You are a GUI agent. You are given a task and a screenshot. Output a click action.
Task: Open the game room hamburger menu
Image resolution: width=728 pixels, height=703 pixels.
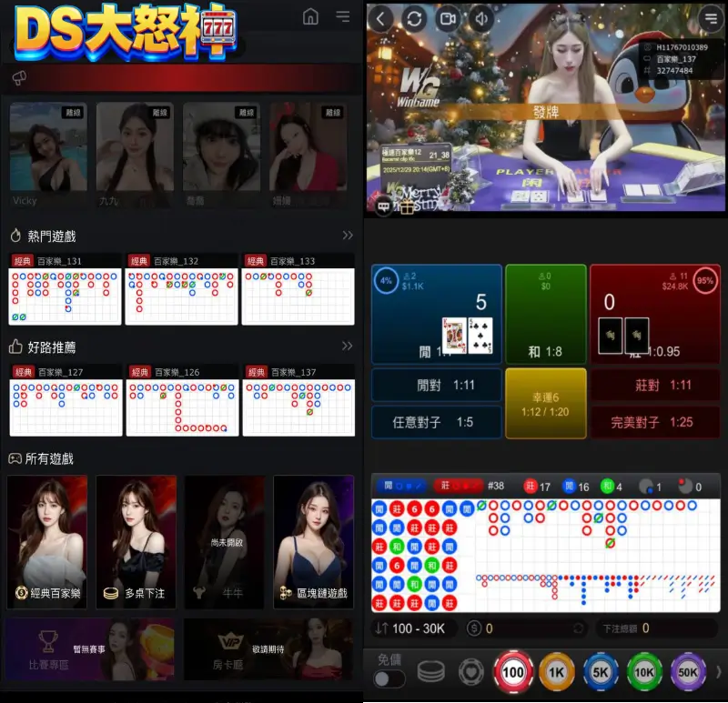[x=710, y=18]
